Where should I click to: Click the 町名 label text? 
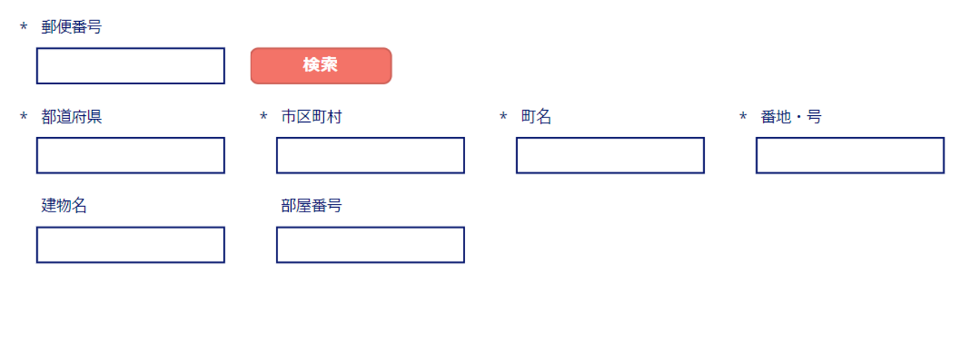[536, 117]
